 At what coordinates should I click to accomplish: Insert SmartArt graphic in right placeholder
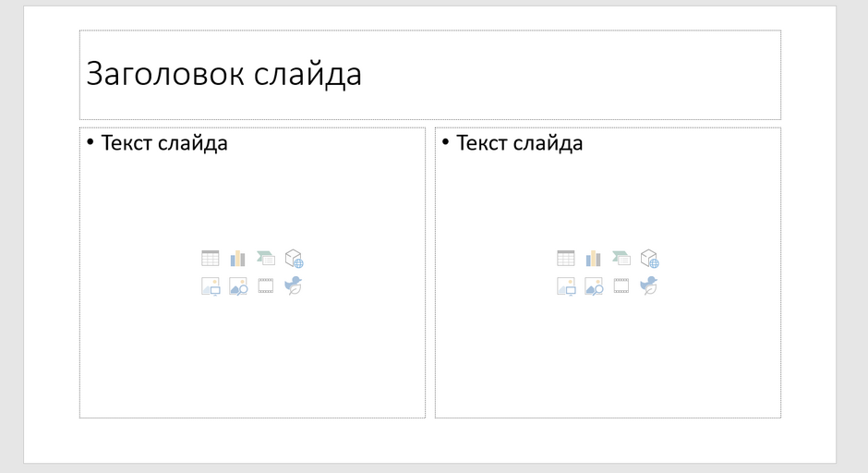click(x=621, y=258)
